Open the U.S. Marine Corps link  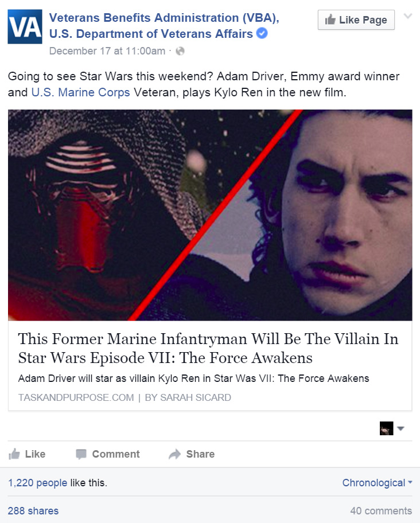point(80,92)
